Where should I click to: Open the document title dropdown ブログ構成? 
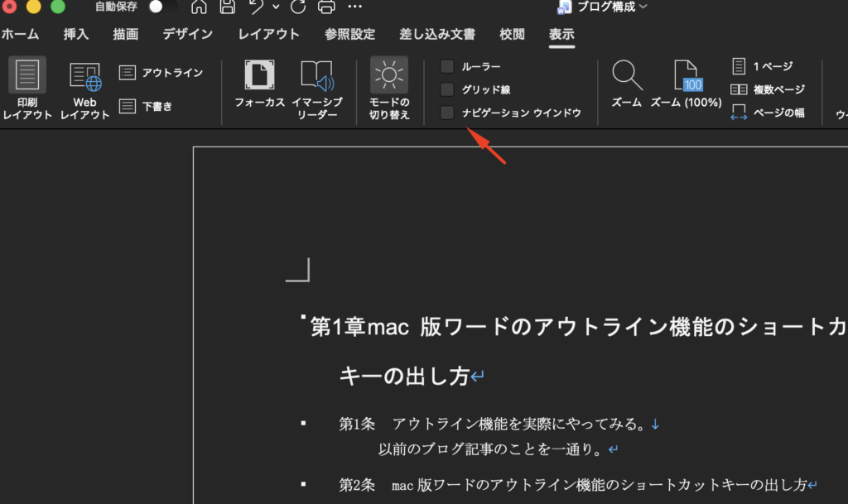point(613,7)
